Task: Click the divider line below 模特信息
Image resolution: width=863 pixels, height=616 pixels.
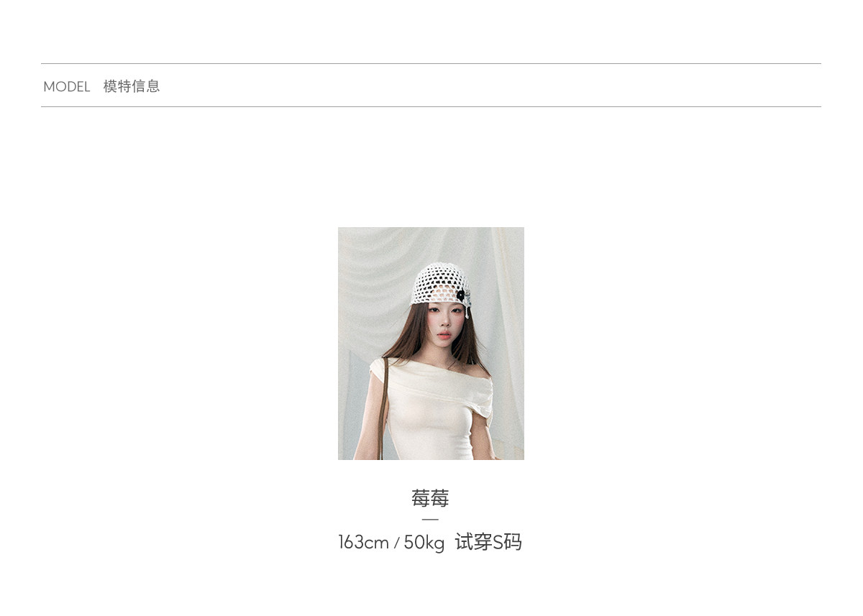Action: (x=431, y=106)
